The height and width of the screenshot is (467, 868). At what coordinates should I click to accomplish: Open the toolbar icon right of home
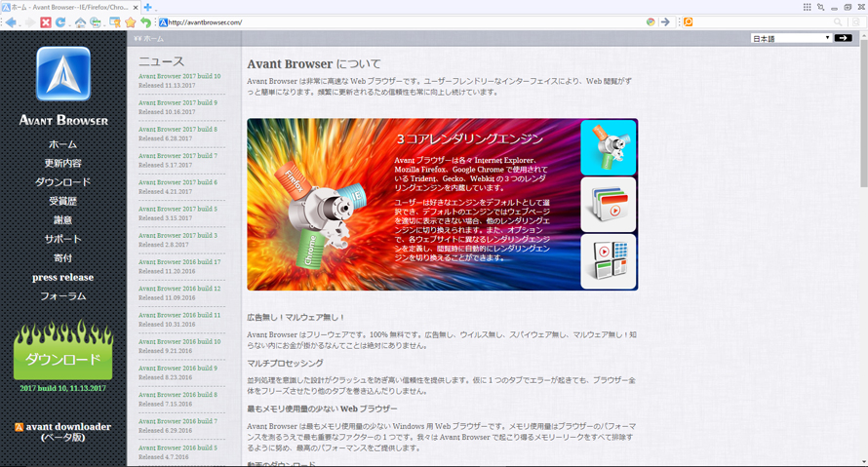click(96, 22)
